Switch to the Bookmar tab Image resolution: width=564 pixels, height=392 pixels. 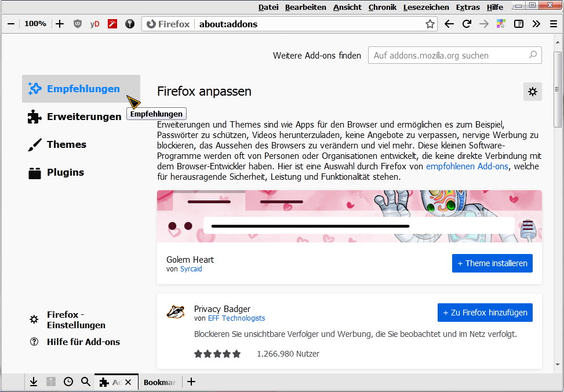(x=160, y=382)
